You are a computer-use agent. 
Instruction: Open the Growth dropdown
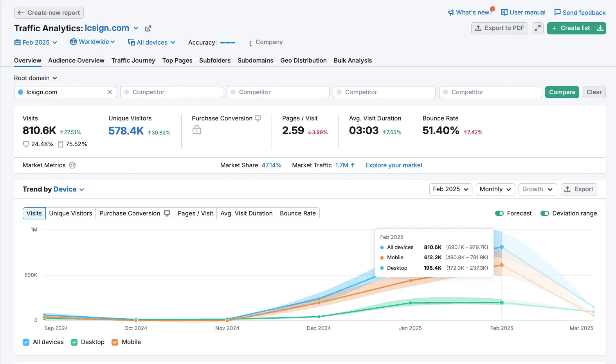pos(537,189)
